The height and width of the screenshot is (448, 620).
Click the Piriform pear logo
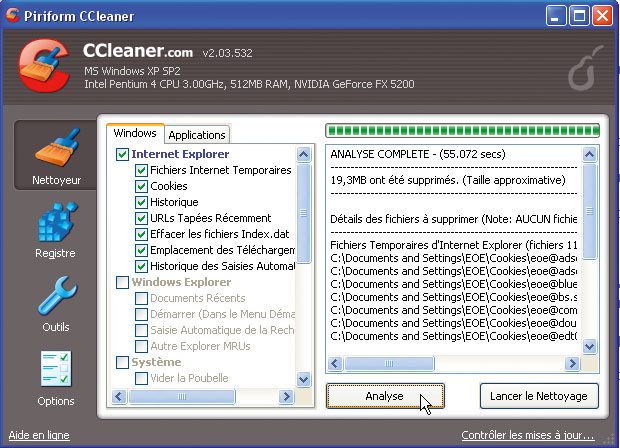[583, 75]
